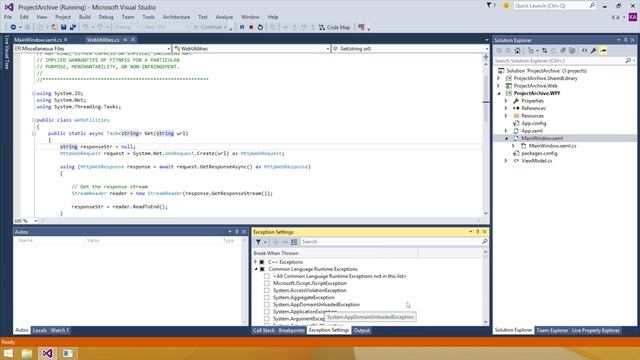The width and height of the screenshot is (640, 360).
Task: Check System.AppDomainUnloadedException box
Action: pos(267,304)
